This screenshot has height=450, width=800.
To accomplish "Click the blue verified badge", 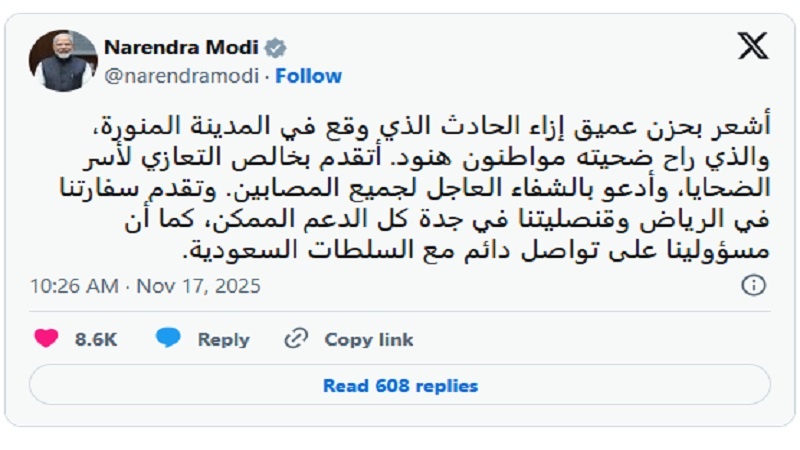I will click(x=276, y=49).
